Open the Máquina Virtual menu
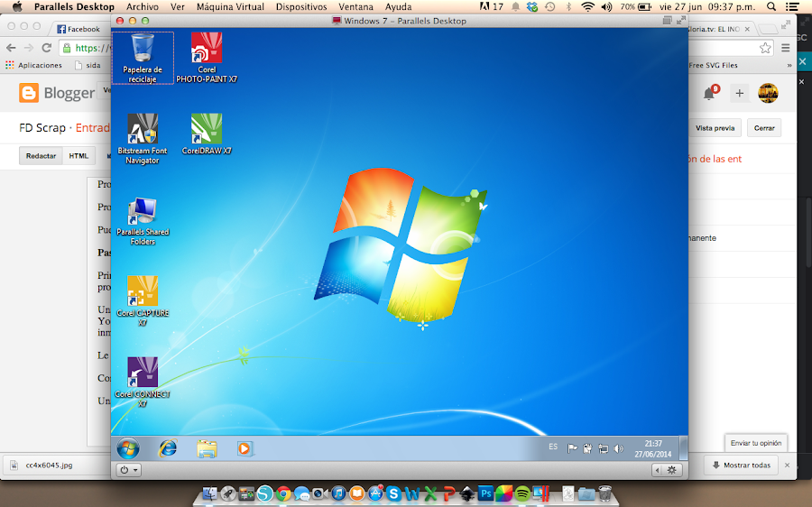Viewport: 812px width, 507px height. [230, 6]
